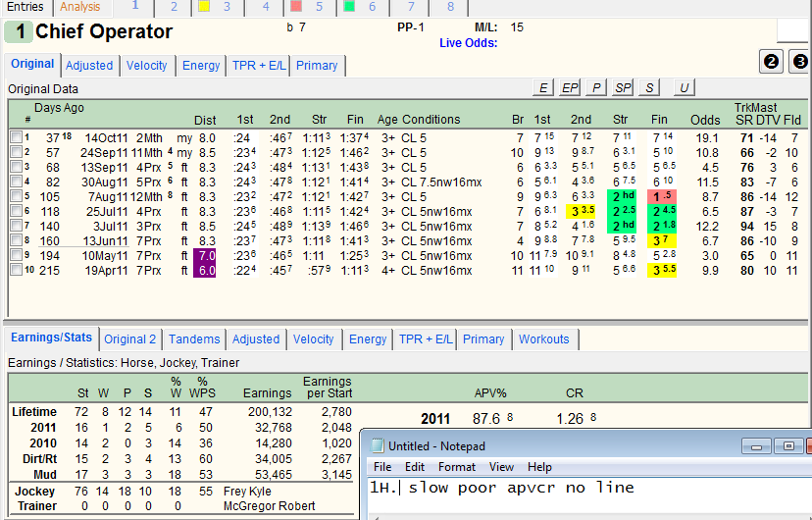
Task: Open the Original 2 tab
Action: [x=130, y=339]
